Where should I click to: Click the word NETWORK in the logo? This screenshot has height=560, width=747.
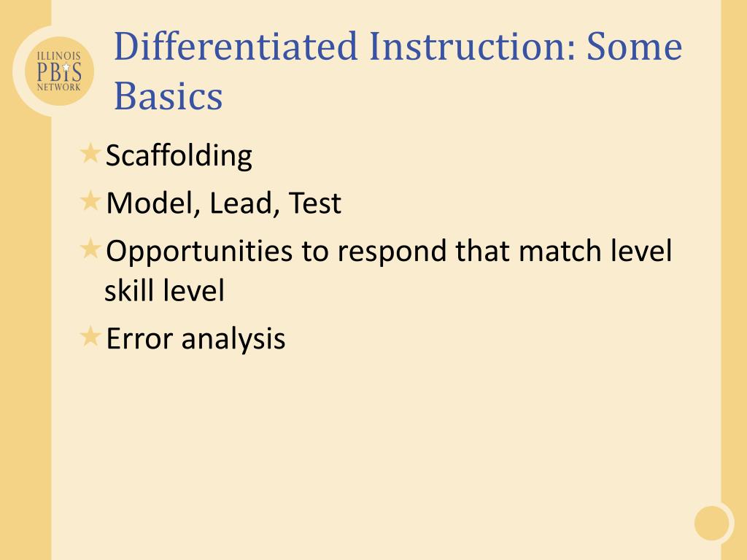(x=59, y=87)
